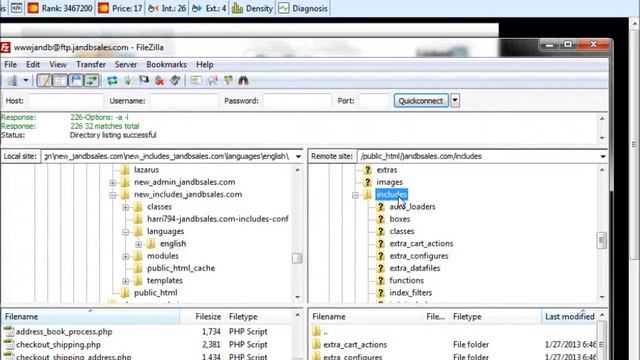The height and width of the screenshot is (360, 640).
Task: Select checkout_shipping.php file
Action: [x=58, y=345]
